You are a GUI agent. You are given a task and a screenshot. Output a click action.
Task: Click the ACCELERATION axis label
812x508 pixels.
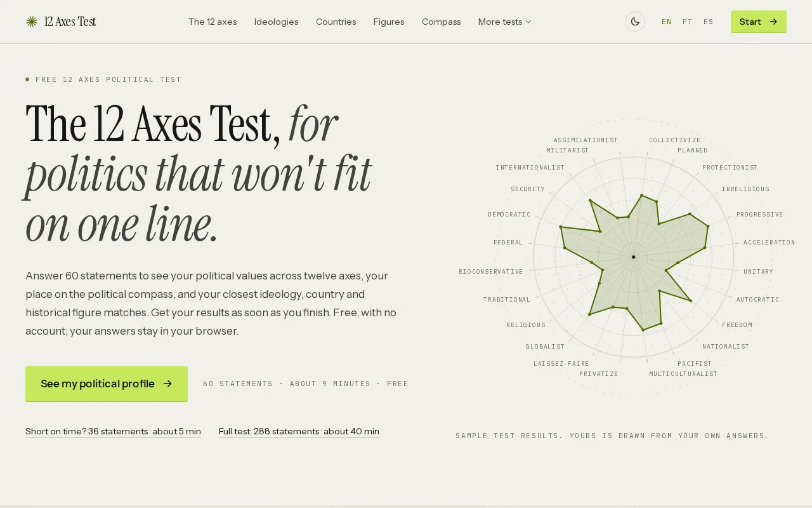point(769,243)
